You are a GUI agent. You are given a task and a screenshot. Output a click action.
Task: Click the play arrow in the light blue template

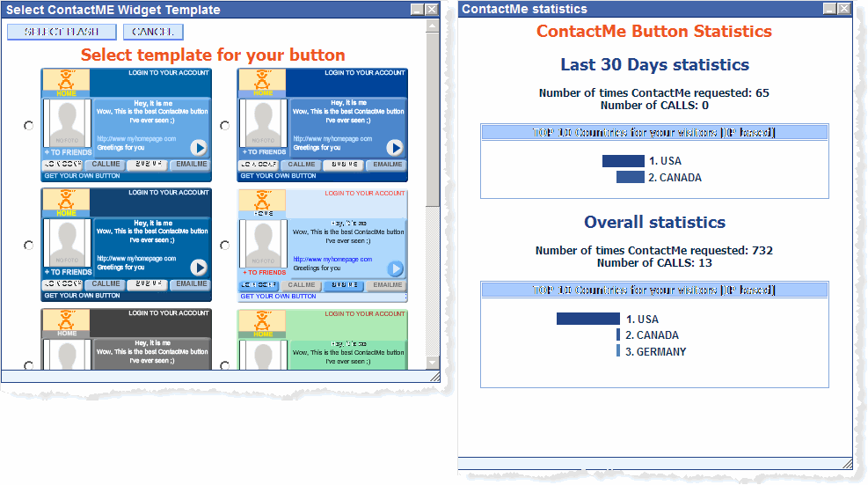tap(395, 268)
